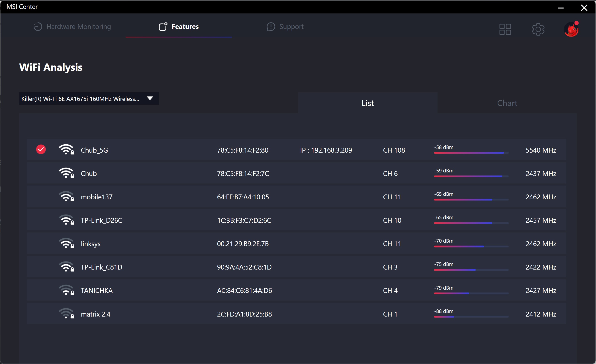This screenshot has height=364, width=596.
Task: Open the Support tab
Action: [x=285, y=27]
